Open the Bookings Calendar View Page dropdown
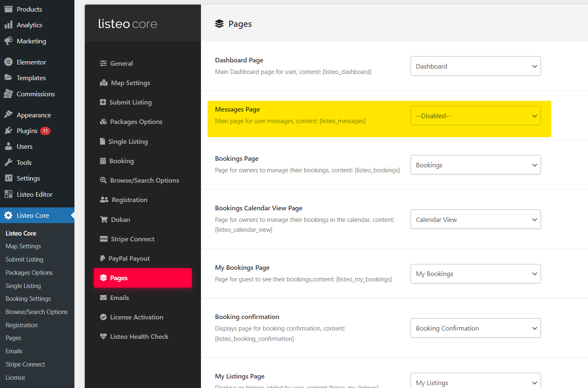This screenshot has width=588, height=388. point(475,219)
